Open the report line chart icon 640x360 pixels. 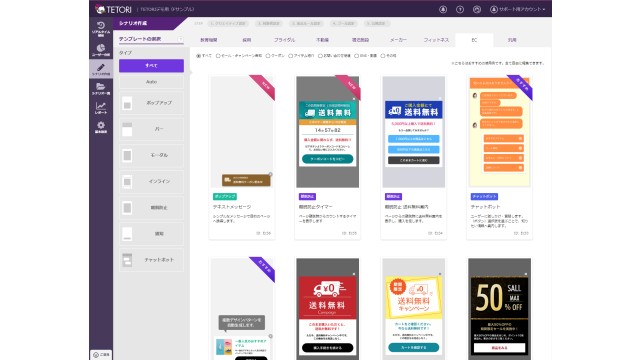pyautogui.click(x=101, y=108)
